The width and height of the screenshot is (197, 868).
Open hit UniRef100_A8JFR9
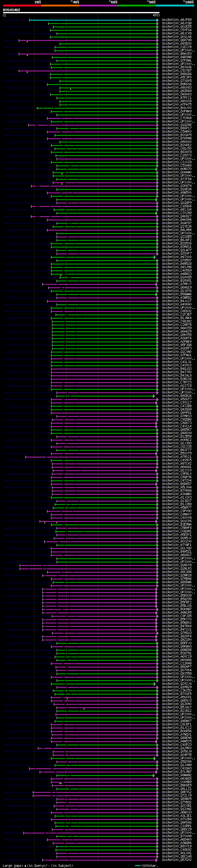point(177,20)
